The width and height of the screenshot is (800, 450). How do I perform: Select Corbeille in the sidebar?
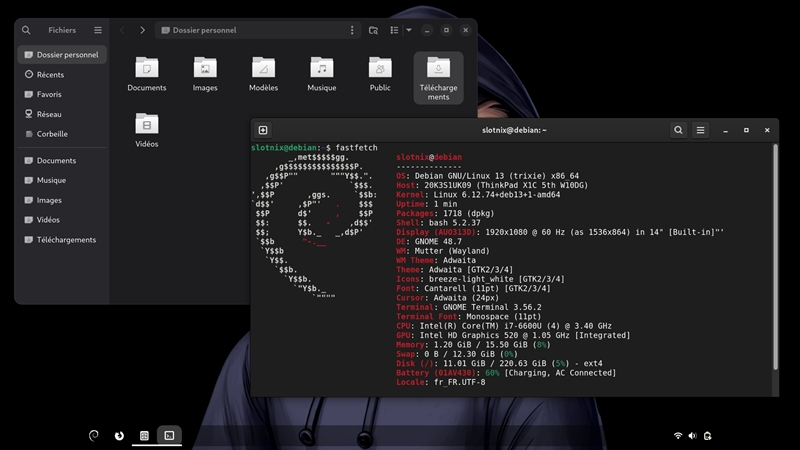52,134
